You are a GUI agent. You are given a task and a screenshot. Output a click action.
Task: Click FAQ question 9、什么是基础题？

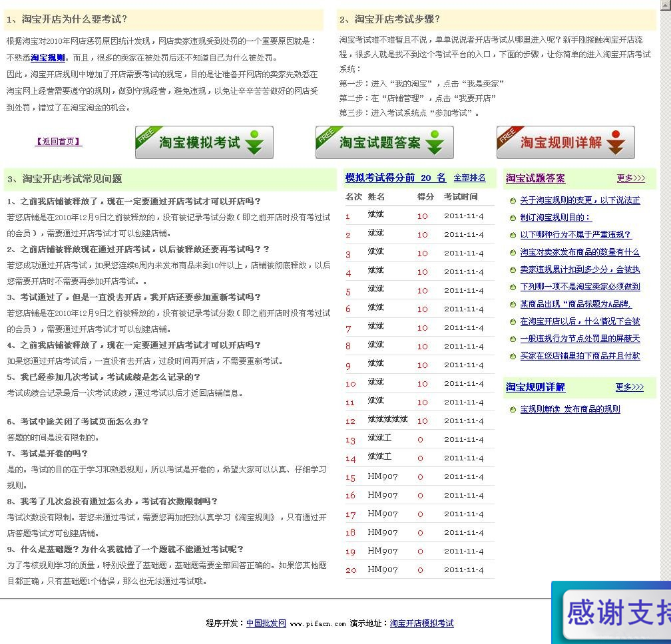click(125, 549)
